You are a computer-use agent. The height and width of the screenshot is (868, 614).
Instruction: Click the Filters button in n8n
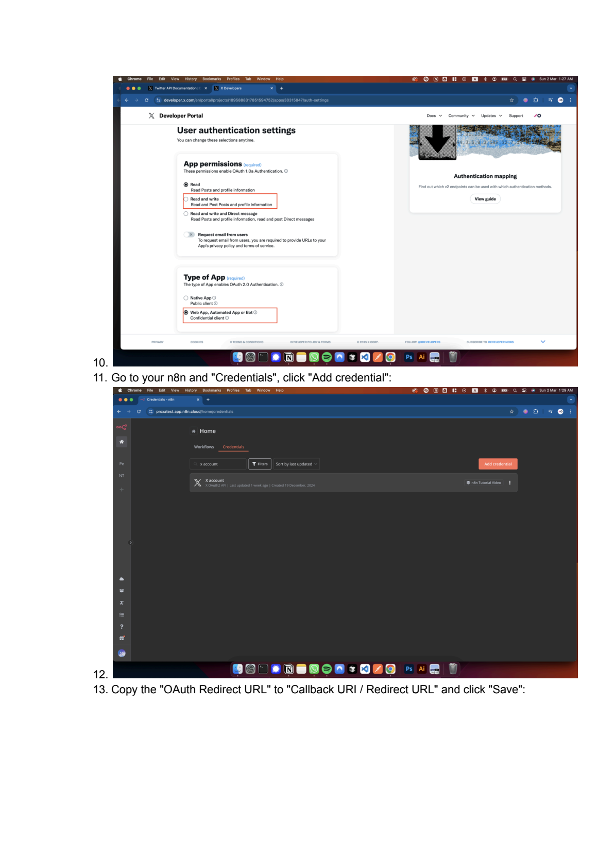(x=260, y=464)
